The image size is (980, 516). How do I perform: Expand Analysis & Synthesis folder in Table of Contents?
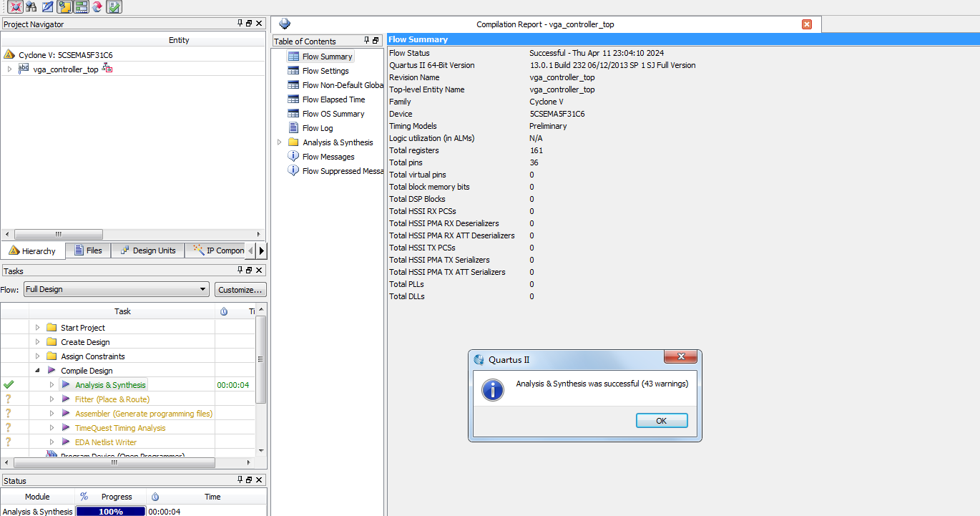[280, 142]
